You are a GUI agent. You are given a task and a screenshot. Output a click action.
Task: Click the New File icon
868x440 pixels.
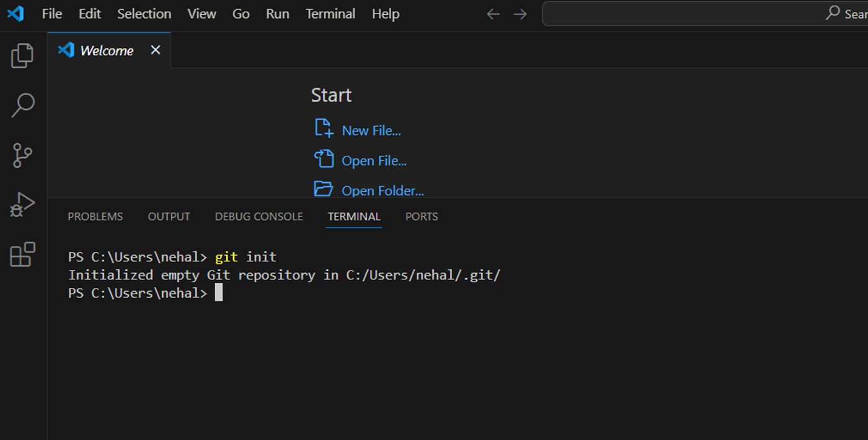(x=324, y=128)
